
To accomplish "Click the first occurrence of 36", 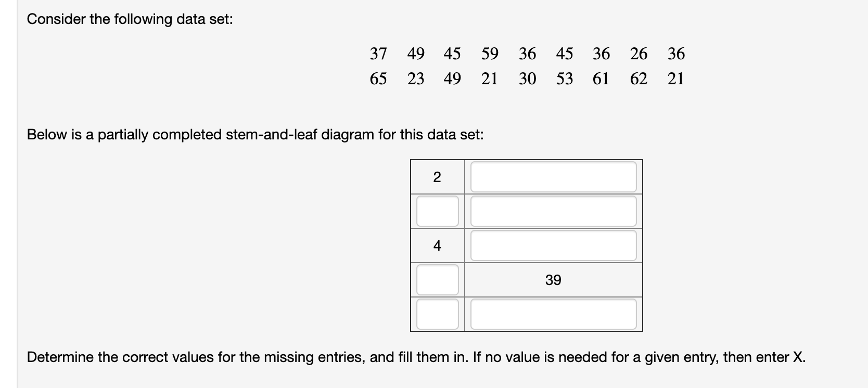I will (527, 54).
